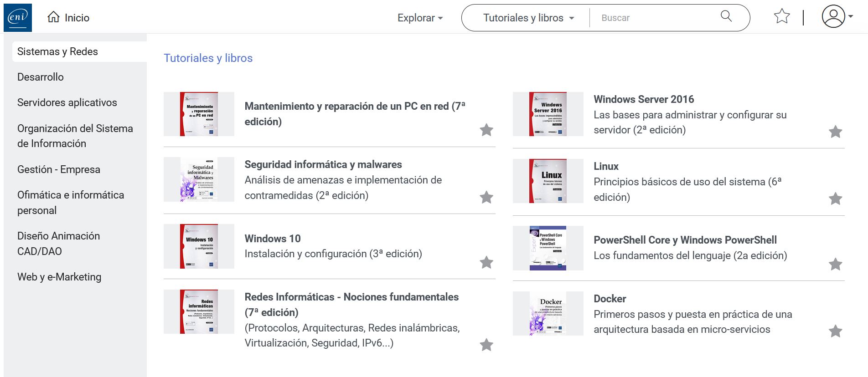The image size is (868, 377).
Task: Click the Windows Server 2016 cover thumbnail
Action: (x=548, y=114)
